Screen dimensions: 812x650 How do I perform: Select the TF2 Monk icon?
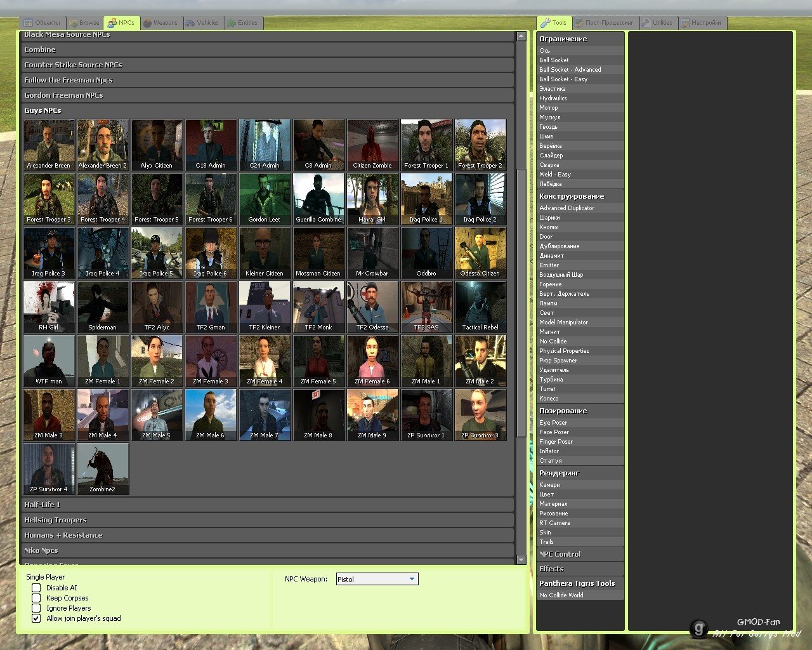(x=318, y=307)
